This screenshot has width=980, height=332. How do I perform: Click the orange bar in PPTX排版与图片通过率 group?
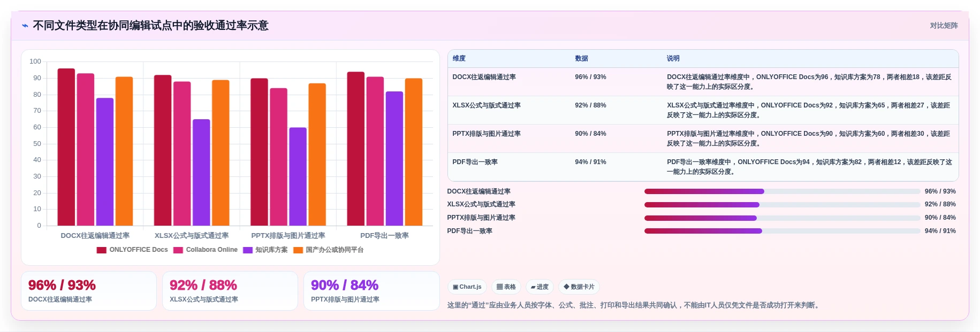point(317,155)
